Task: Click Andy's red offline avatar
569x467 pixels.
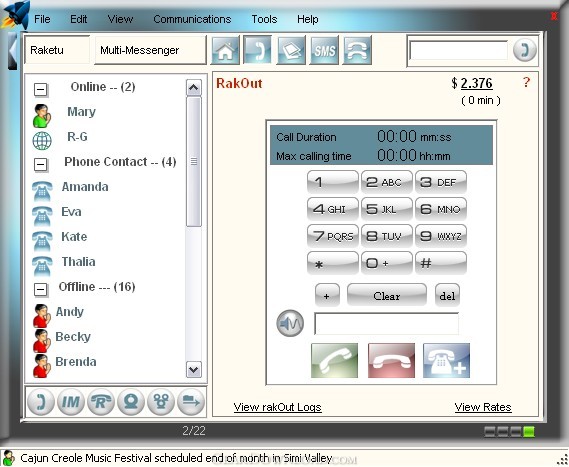Action: tap(41, 316)
